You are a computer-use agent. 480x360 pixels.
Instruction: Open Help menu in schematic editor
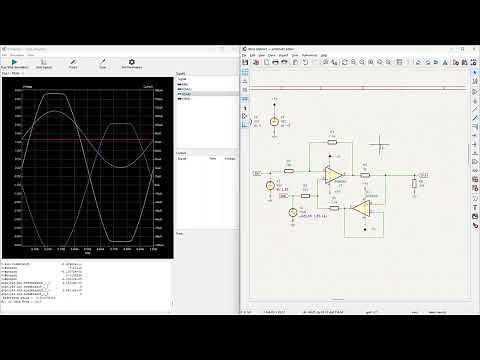pyautogui.click(x=323, y=55)
